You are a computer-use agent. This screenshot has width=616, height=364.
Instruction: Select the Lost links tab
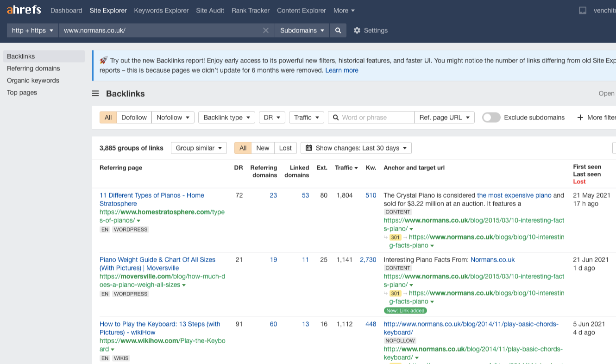[x=285, y=148]
